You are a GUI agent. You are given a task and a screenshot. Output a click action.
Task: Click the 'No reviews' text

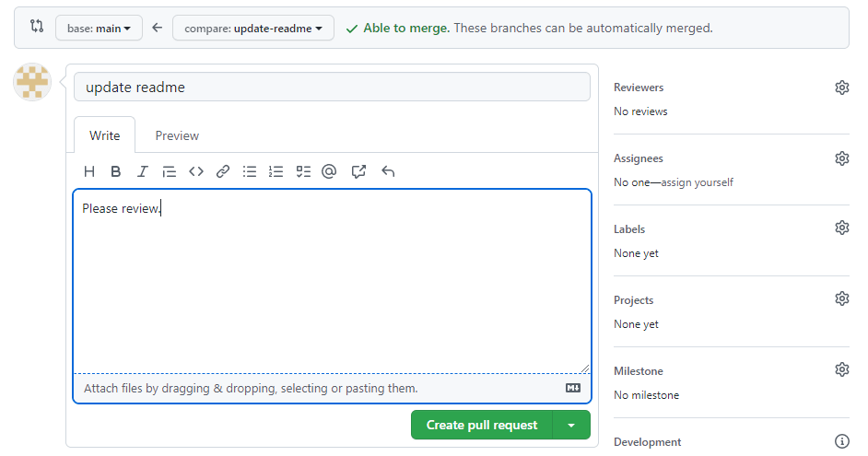(x=640, y=111)
